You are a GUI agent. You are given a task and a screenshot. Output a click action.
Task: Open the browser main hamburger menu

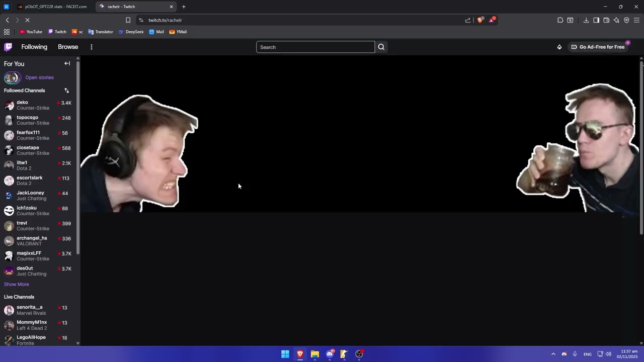click(636, 20)
